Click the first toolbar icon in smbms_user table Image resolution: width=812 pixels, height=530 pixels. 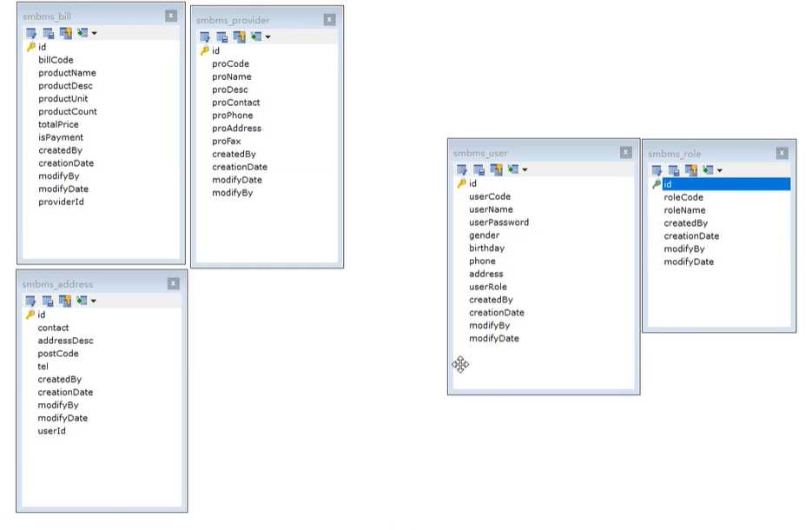(462, 169)
